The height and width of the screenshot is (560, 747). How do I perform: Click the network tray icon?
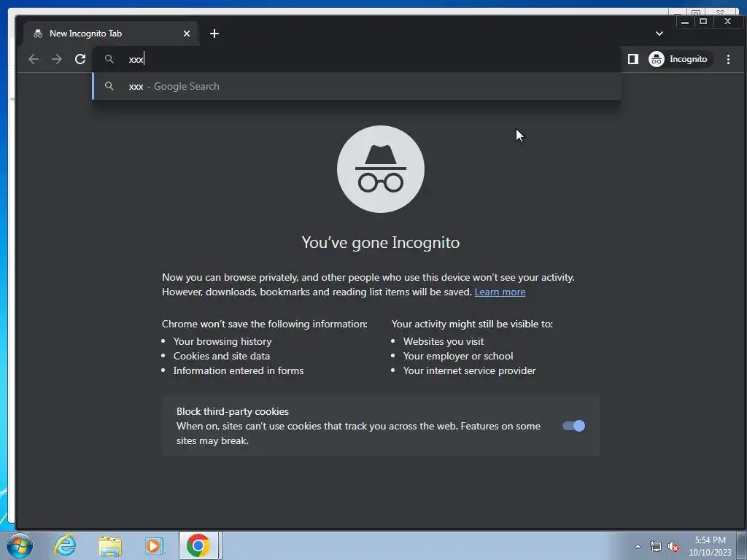656,546
